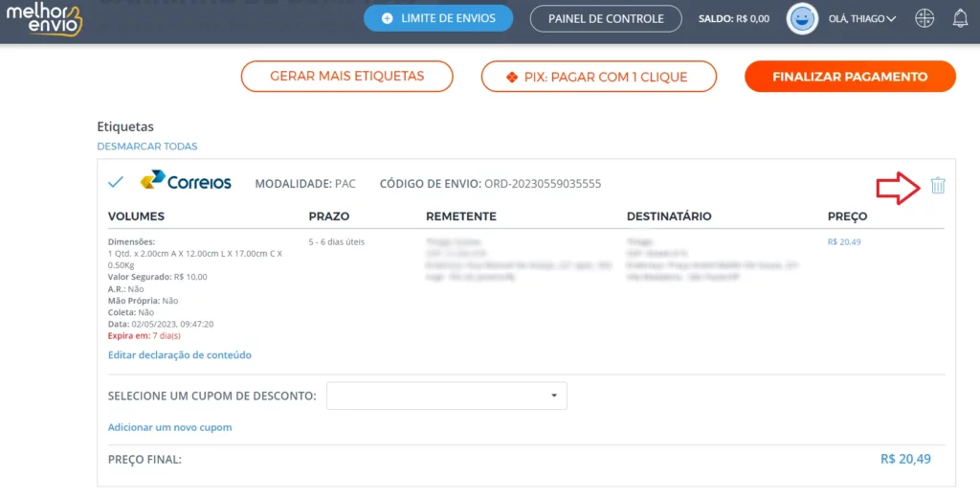
Task: Click the Preço column header
Action: pyautogui.click(x=848, y=216)
